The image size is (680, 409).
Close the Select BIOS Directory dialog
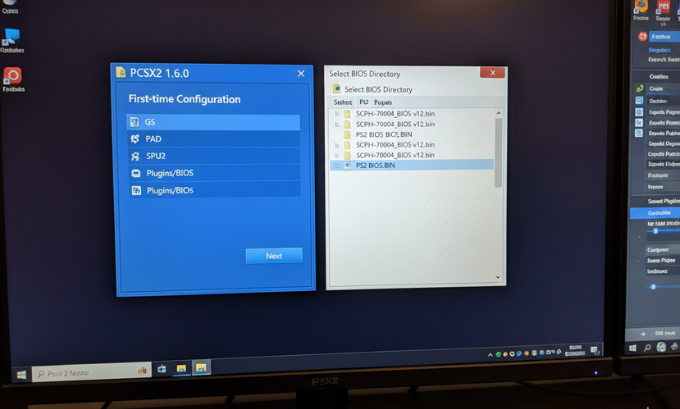[491, 73]
